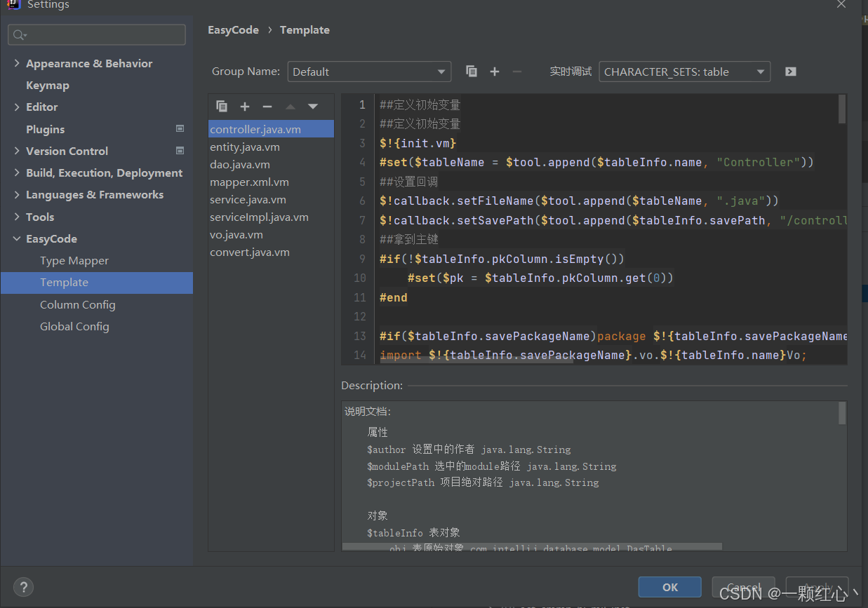Move the template up with the arrow

(x=291, y=107)
